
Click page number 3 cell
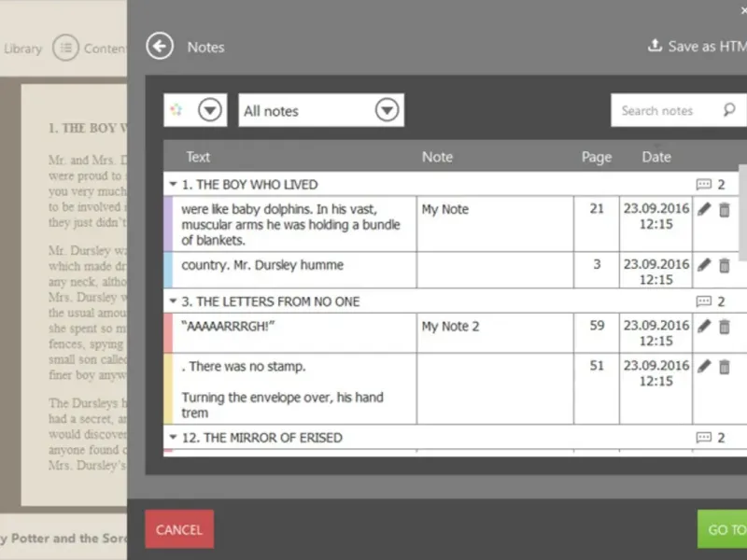[597, 270]
